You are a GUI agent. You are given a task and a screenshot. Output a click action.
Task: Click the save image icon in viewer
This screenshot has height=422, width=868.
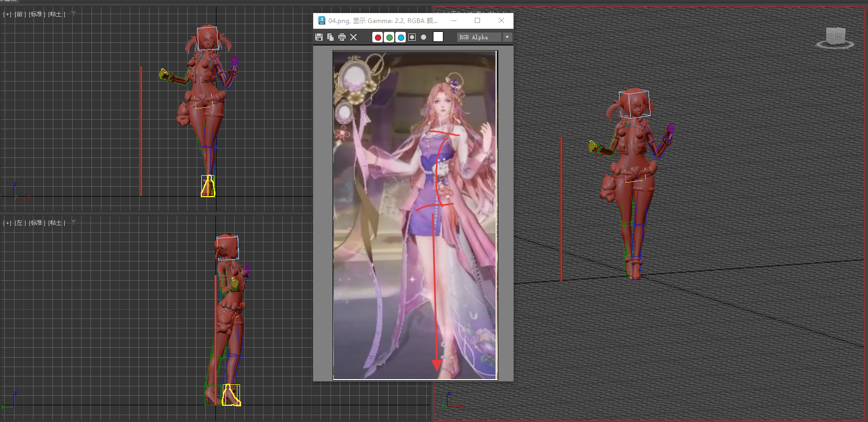click(x=319, y=37)
